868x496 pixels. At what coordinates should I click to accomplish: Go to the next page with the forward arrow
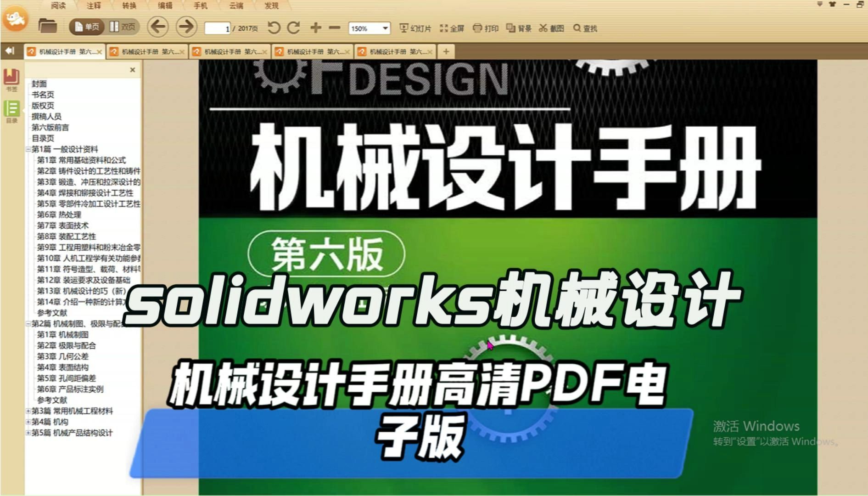pyautogui.click(x=186, y=27)
